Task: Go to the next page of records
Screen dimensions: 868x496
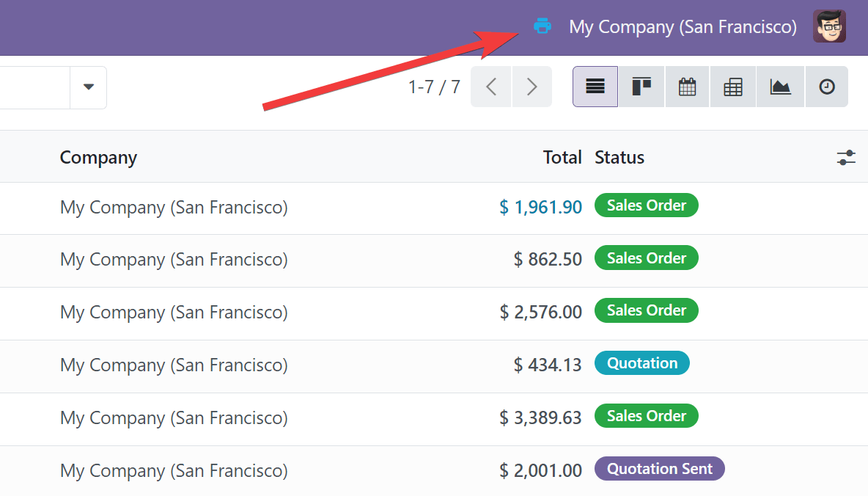Action: [532, 87]
